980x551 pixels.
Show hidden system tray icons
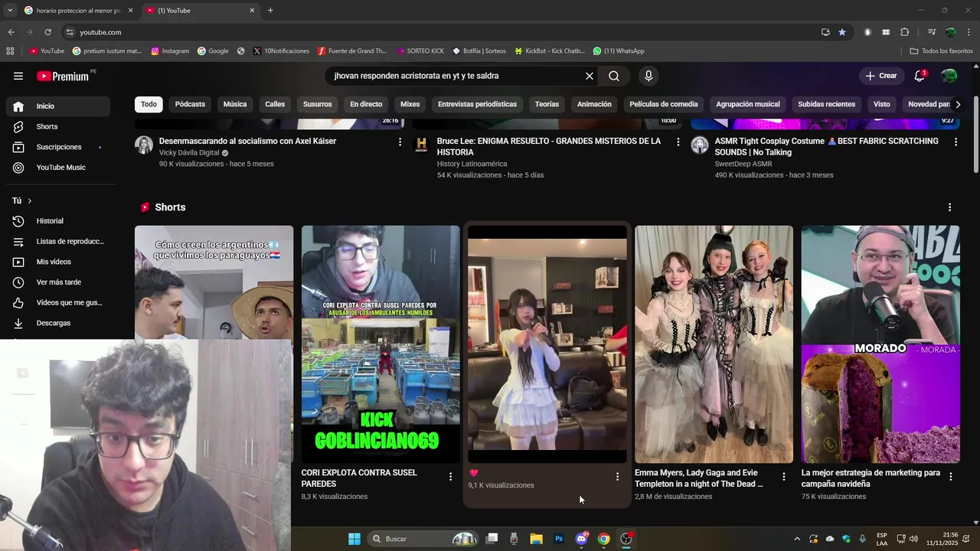click(796, 539)
